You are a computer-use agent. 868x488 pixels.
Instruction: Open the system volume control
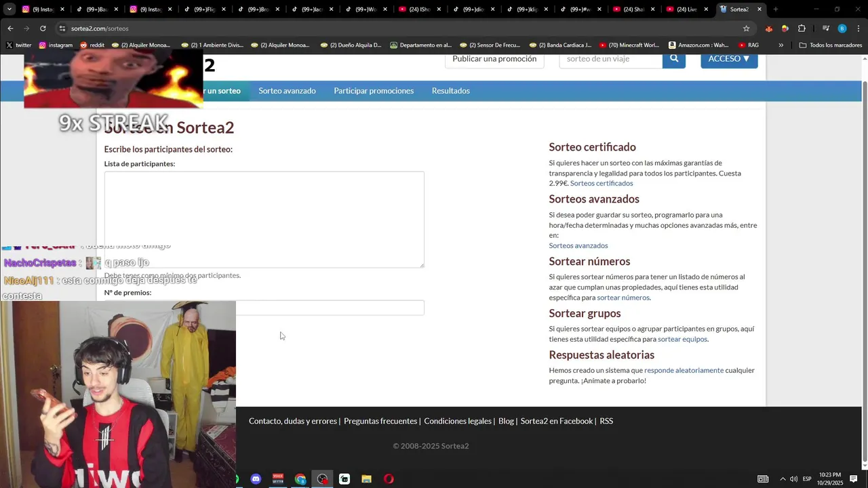pyautogui.click(x=793, y=479)
